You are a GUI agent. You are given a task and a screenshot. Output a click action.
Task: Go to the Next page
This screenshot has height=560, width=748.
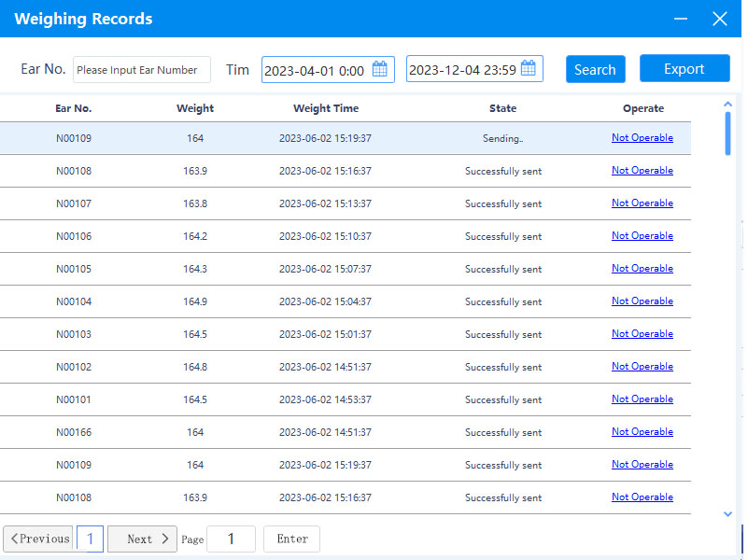142,539
